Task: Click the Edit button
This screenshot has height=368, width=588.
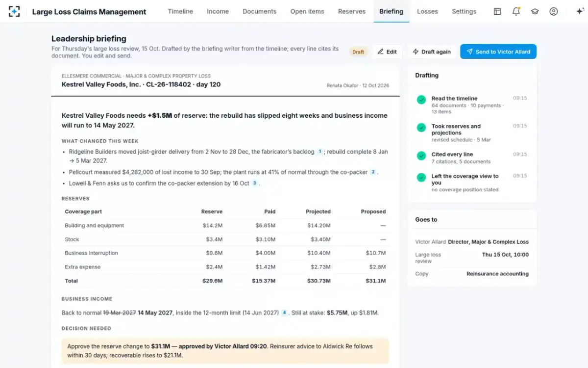Action: point(387,52)
